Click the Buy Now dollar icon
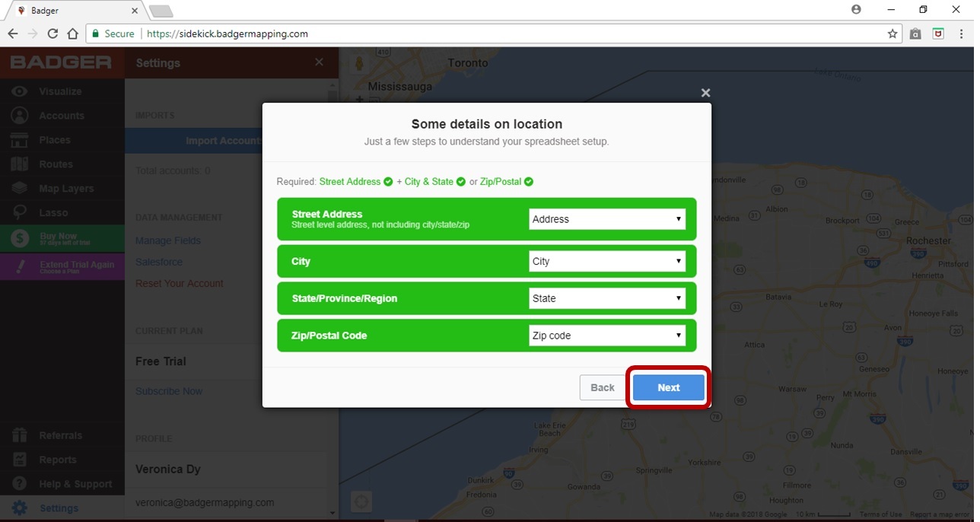This screenshot has width=980, height=522. (20, 239)
